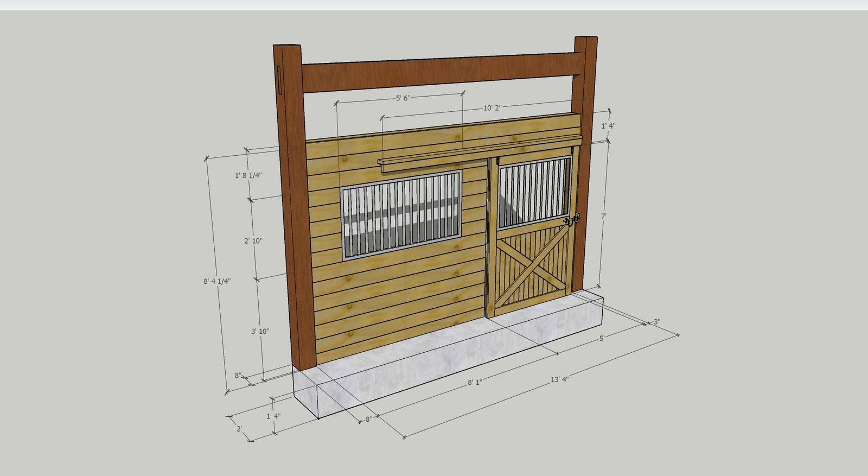Click the 8' 4 1/4" height dimension
This screenshot has width=868, height=476.
pyautogui.click(x=217, y=281)
